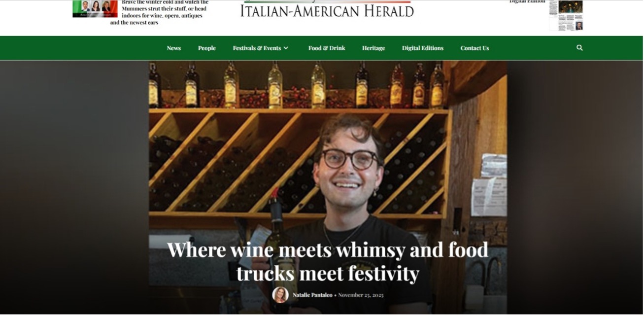This screenshot has height=316, width=644.
Task: Open the Heritage page
Action: point(373,48)
